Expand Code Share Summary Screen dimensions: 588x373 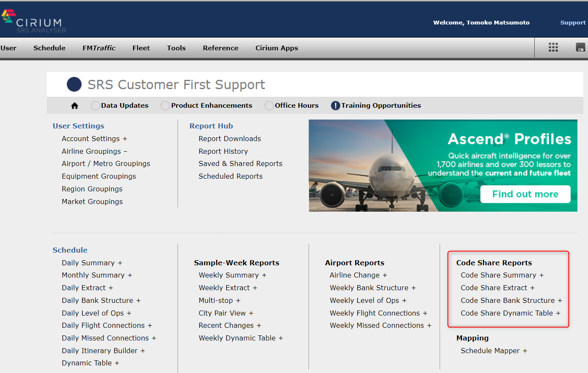[502, 275]
